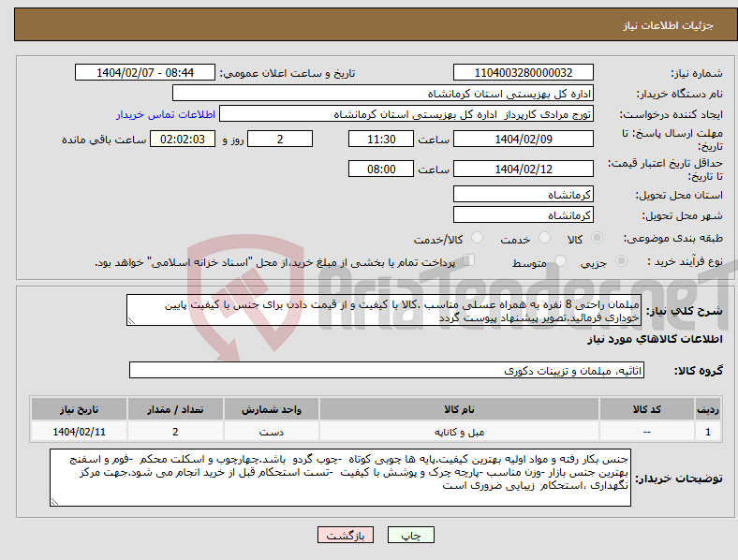Screen dimensions: 738x560
Task: Click the price validity date 1404/02/12
Action: 523,169
